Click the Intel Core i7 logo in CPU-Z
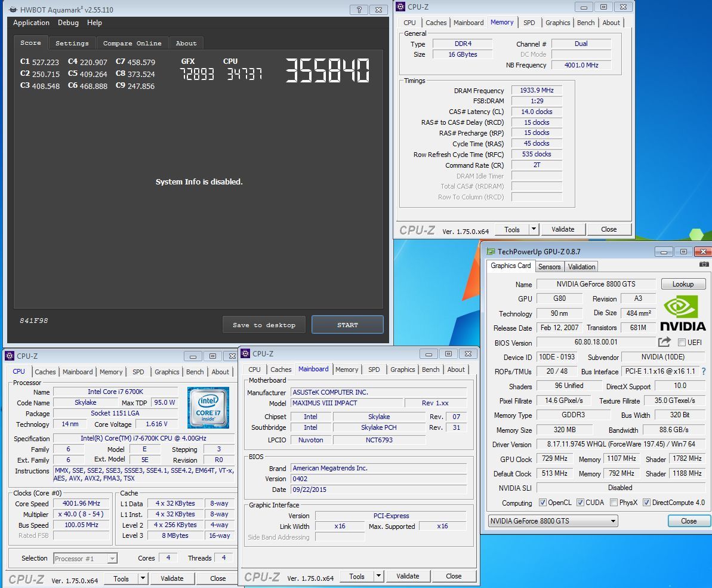The image size is (712, 588). pos(208,408)
